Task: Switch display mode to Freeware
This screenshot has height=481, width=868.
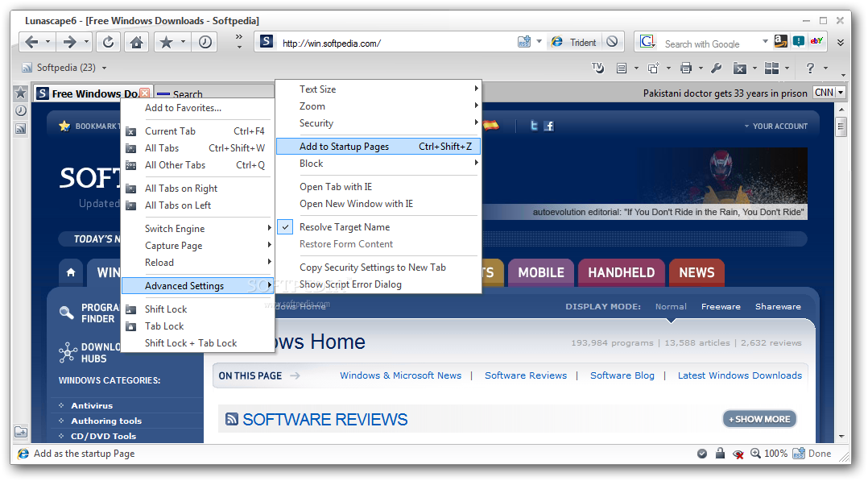Action: point(721,306)
